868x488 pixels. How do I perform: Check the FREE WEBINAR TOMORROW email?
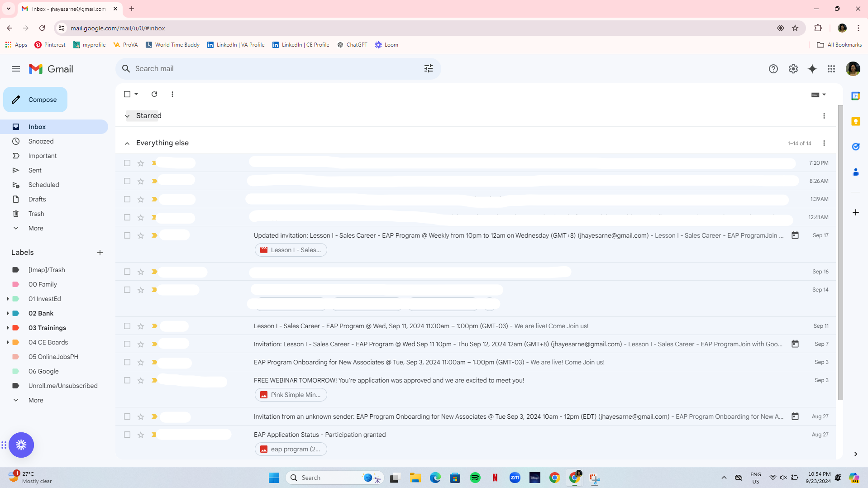click(x=127, y=380)
